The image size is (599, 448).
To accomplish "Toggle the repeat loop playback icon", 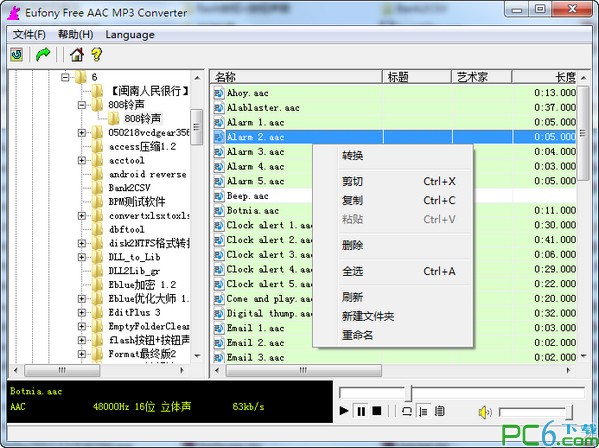I will point(407,411).
